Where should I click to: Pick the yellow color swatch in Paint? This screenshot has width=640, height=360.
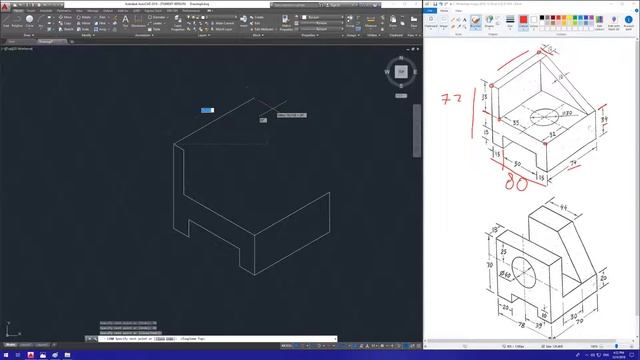pos(569,18)
